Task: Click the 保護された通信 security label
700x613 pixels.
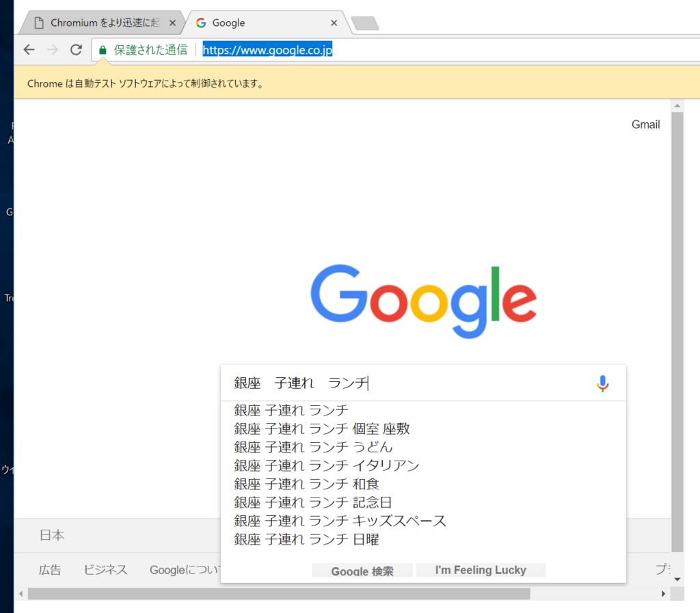Action: [x=150, y=50]
